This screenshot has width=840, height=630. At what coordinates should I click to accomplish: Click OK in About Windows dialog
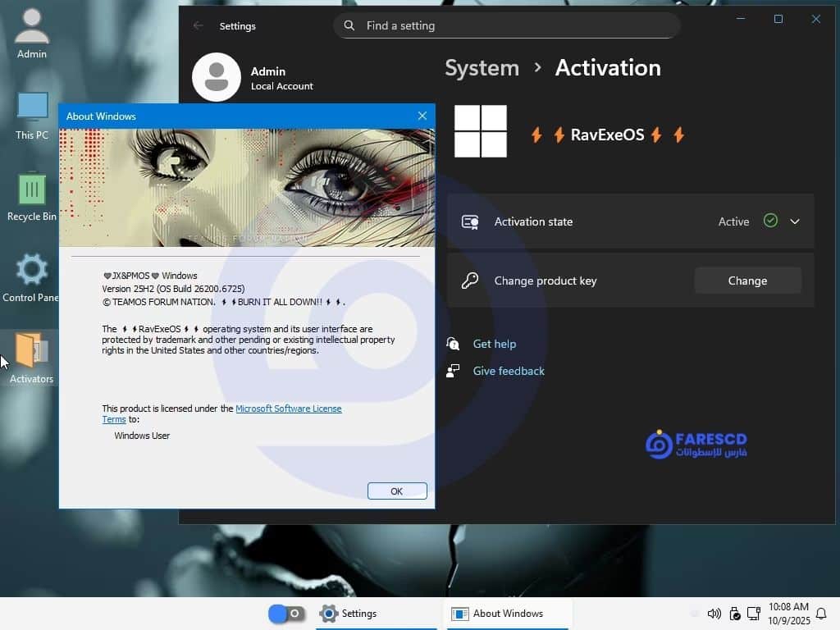(397, 491)
